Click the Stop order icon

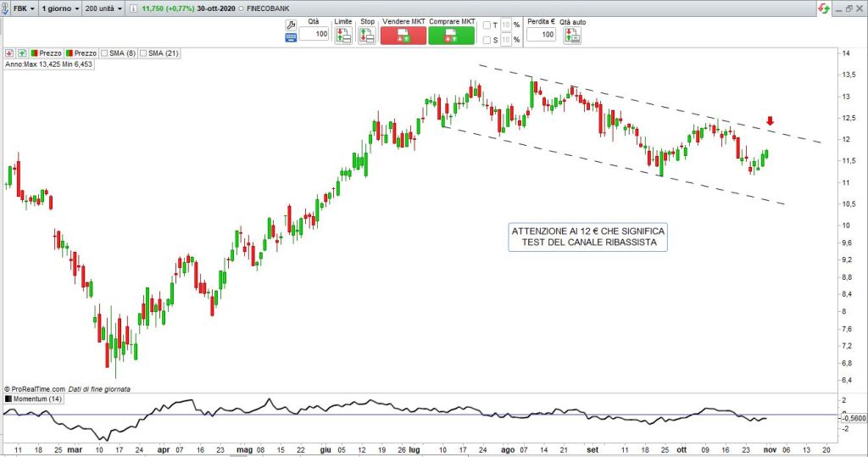point(367,35)
